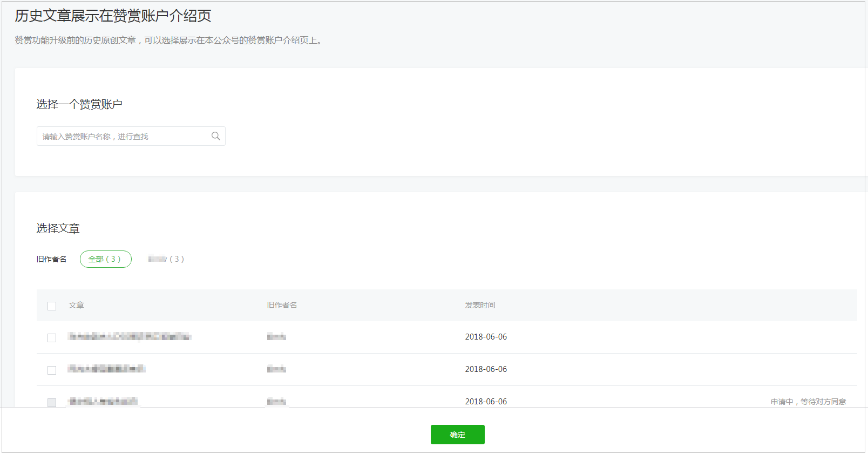Image resolution: width=868 pixels, height=454 pixels.
Task: Open the third article title in list
Action: tap(103, 401)
